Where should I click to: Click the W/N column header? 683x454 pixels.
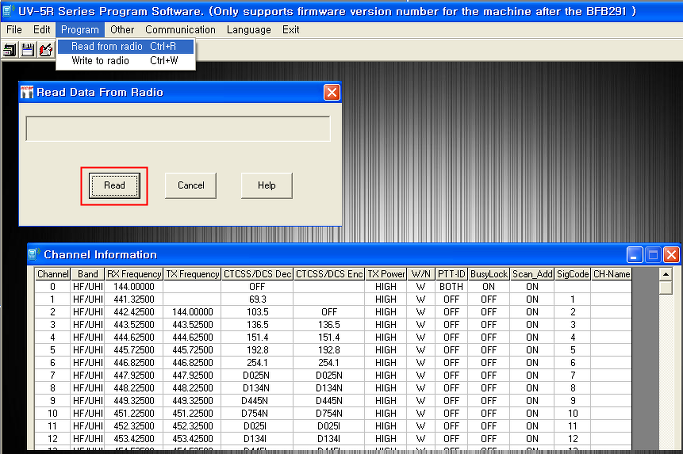point(421,274)
